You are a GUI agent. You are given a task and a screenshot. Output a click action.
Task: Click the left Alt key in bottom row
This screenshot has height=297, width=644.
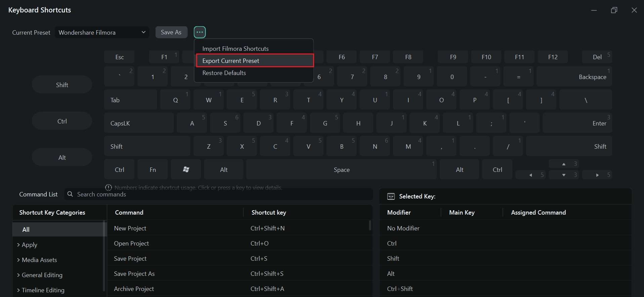coord(224,170)
